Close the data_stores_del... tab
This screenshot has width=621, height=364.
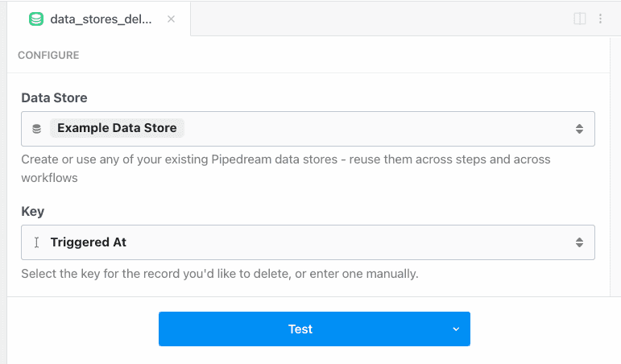pyautogui.click(x=171, y=19)
